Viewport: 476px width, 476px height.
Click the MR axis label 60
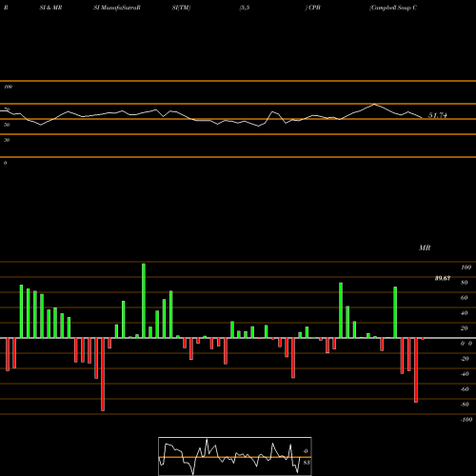click(465, 298)
